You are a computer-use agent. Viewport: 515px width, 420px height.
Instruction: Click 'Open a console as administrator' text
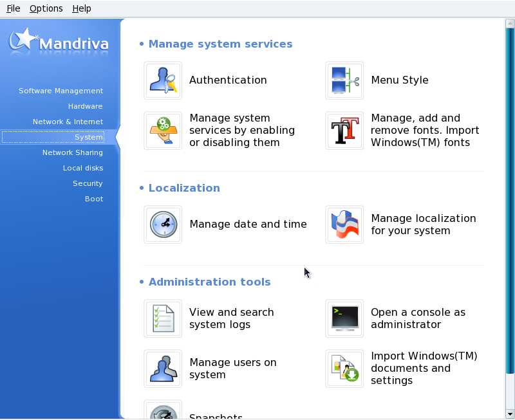tap(418, 318)
